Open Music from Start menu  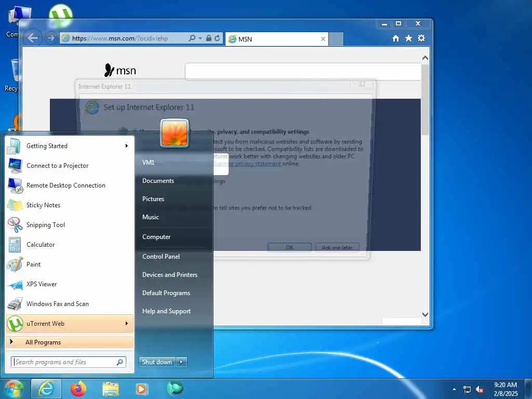click(x=150, y=217)
